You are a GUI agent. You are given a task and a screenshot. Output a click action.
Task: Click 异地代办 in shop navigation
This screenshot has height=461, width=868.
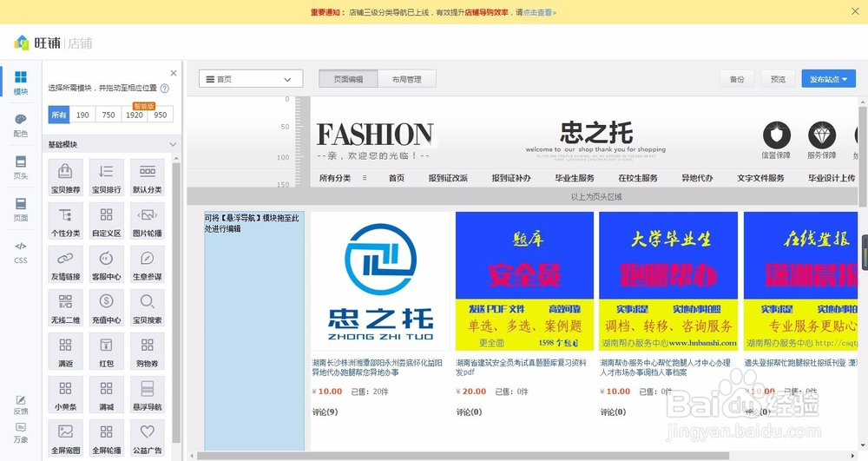697,178
